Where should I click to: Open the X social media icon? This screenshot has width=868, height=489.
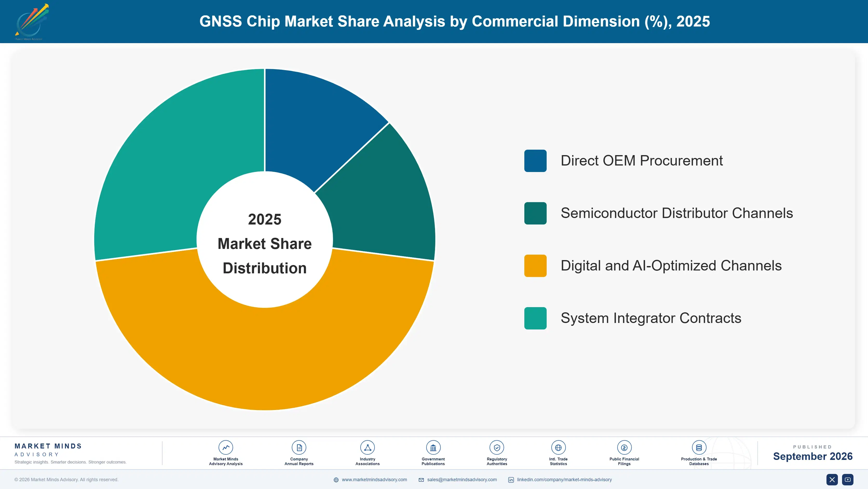click(x=832, y=480)
